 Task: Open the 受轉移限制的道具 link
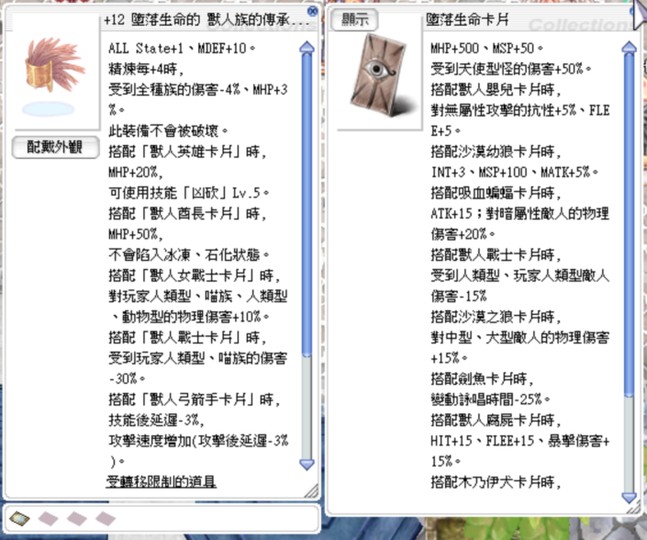(x=162, y=483)
